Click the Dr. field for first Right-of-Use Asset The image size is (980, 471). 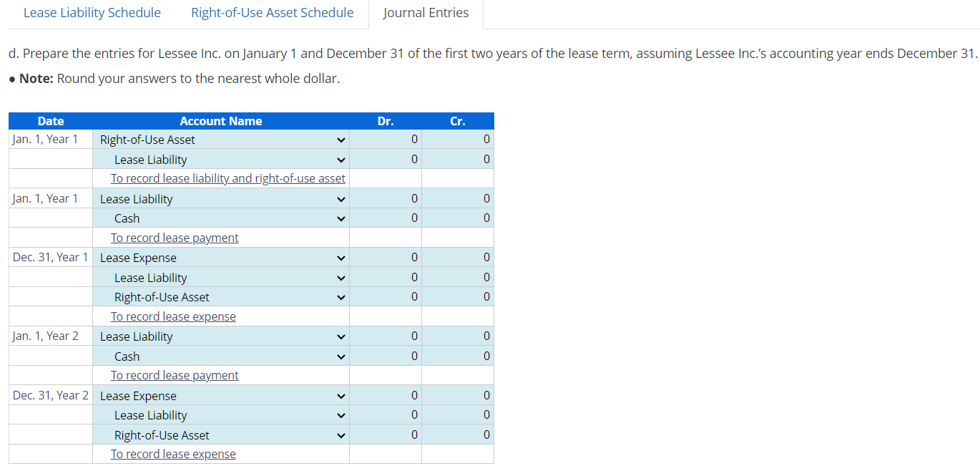point(386,139)
